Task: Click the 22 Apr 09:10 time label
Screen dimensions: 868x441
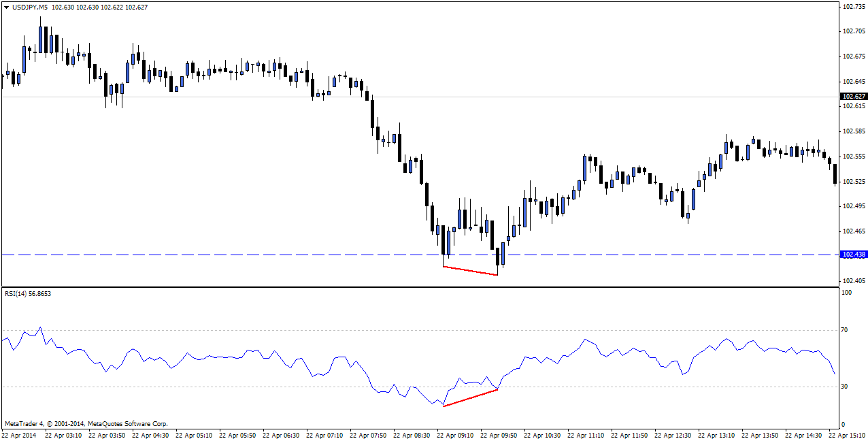Action: coord(456,435)
